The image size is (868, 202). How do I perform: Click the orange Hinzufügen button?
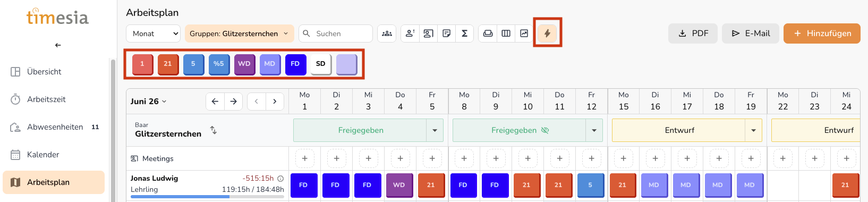[822, 33]
